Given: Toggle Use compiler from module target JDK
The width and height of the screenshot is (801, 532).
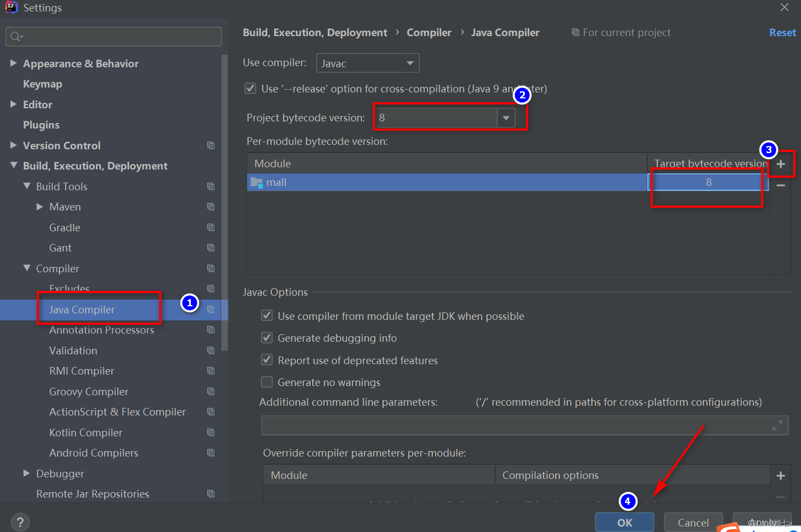Looking at the screenshot, I should coord(267,315).
